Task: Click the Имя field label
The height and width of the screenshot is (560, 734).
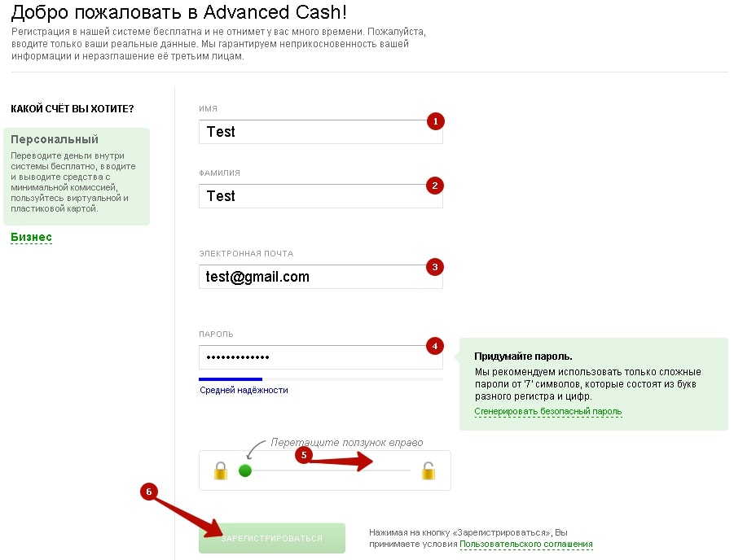Action: (208, 108)
